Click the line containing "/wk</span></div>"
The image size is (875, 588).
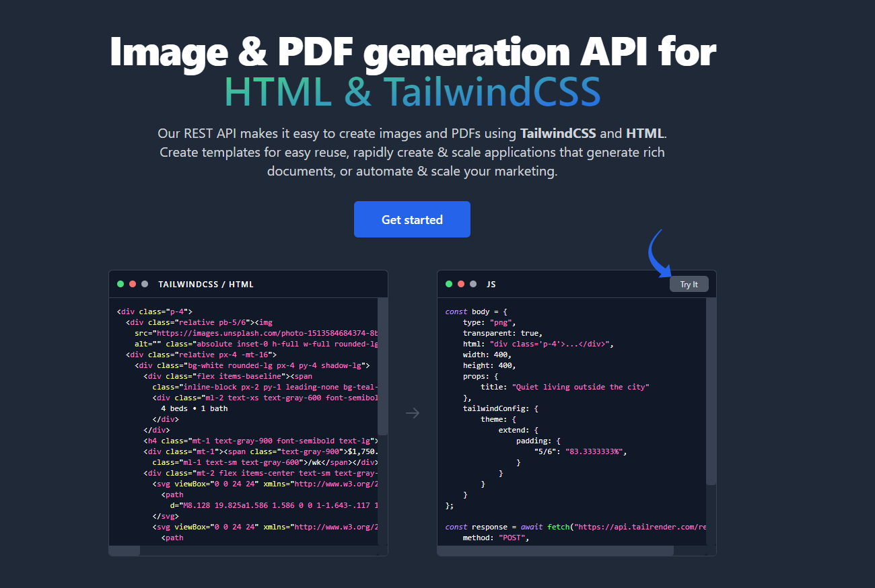coord(265,462)
